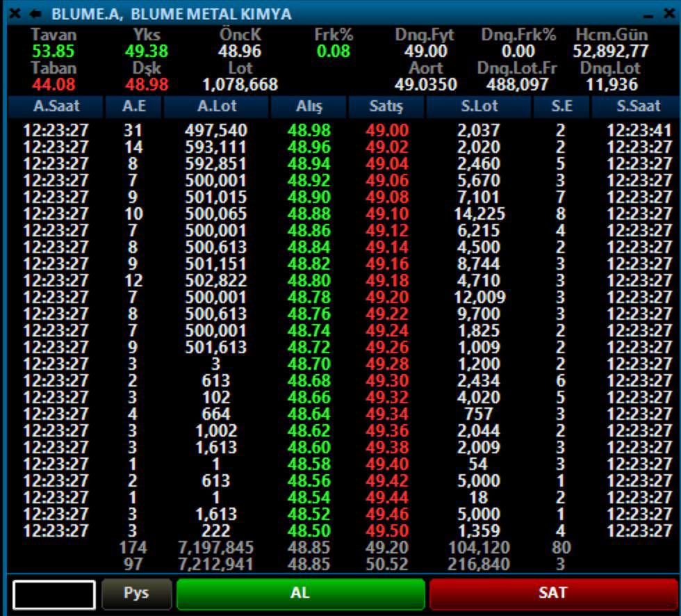681x616 pixels.
Task: Select ask price 49.30
Action: [x=387, y=381]
